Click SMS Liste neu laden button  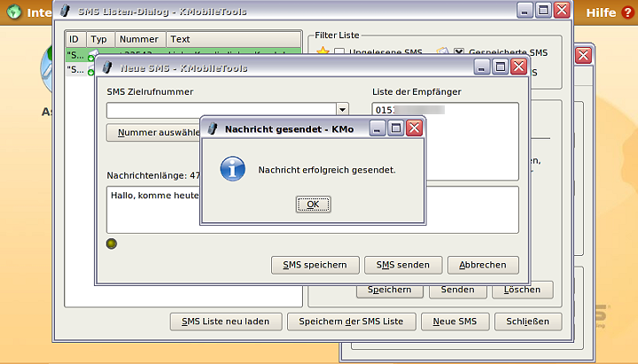point(226,321)
